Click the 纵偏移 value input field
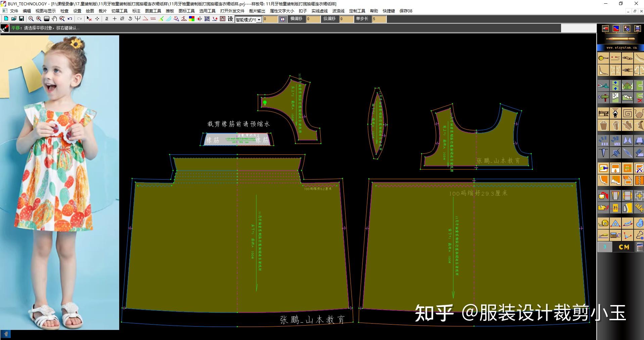The height and width of the screenshot is (340, 644). pyautogui.click(x=346, y=19)
